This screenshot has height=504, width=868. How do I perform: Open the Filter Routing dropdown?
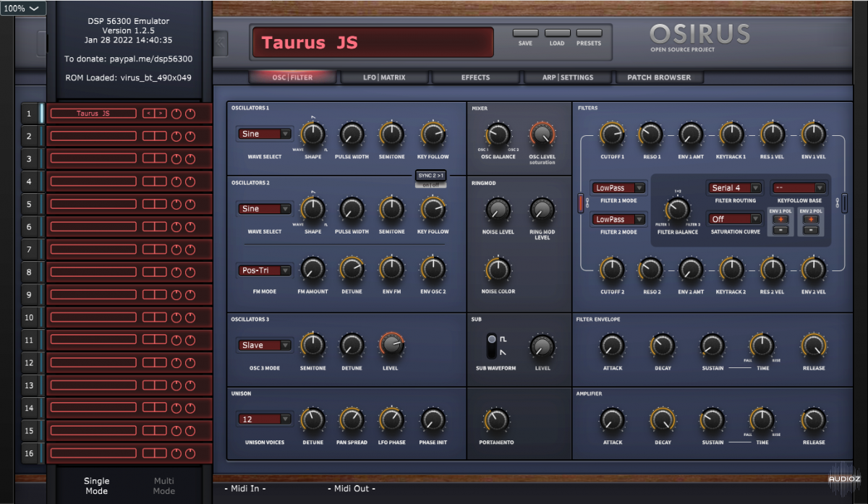(735, 188)
